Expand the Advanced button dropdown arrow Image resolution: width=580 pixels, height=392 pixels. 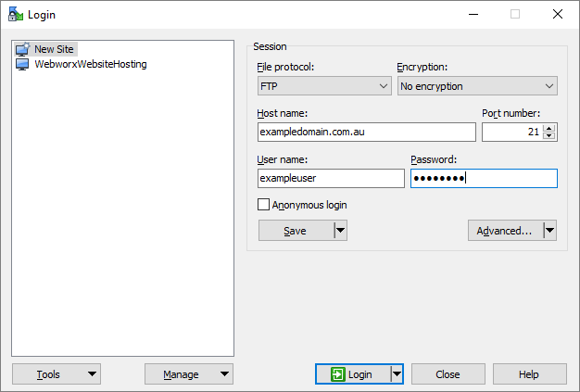pyautogui.click(x=550, y=231)
